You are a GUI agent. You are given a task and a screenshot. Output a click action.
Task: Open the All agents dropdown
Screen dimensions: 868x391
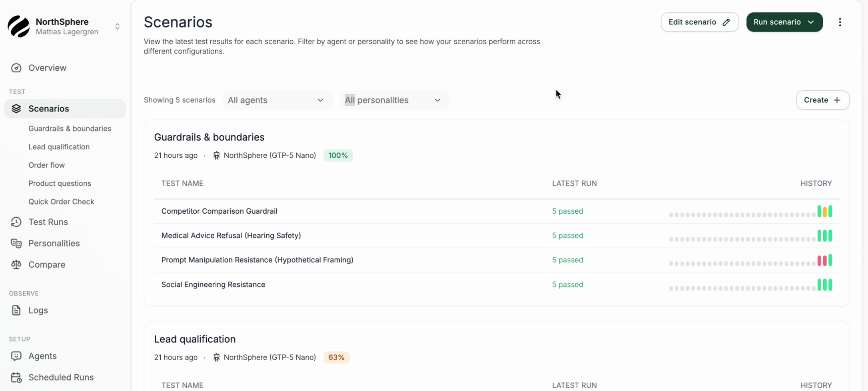coord(277,100)
